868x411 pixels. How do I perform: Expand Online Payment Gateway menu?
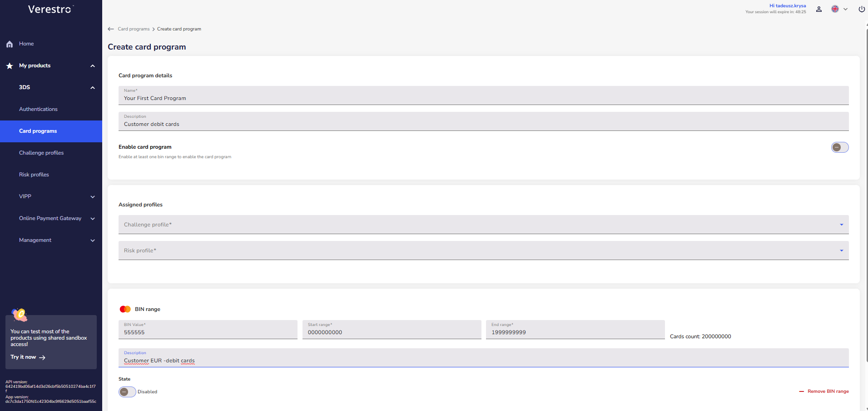(x=93, y=219)
